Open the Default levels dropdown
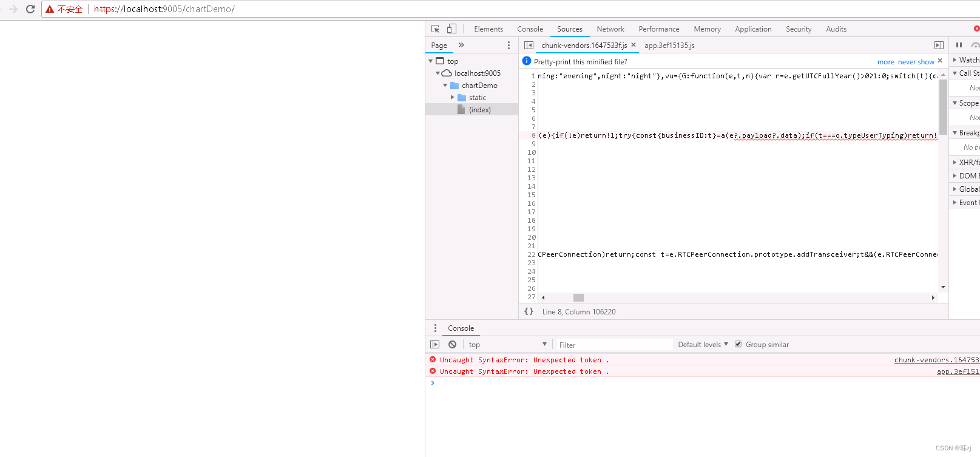Viewport: 980px width, 457px height. [703, 344]
